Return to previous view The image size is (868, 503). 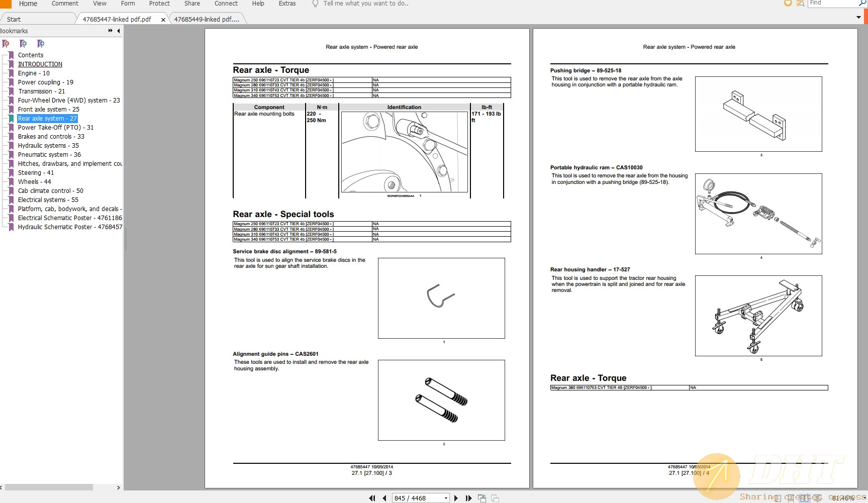click(x=481, y=497)
